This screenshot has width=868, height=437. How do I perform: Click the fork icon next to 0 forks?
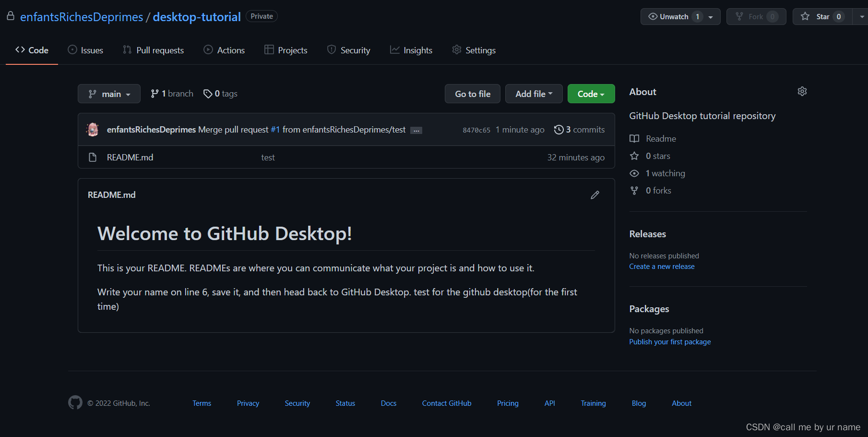pyautogui.click(x=634, y=190)
